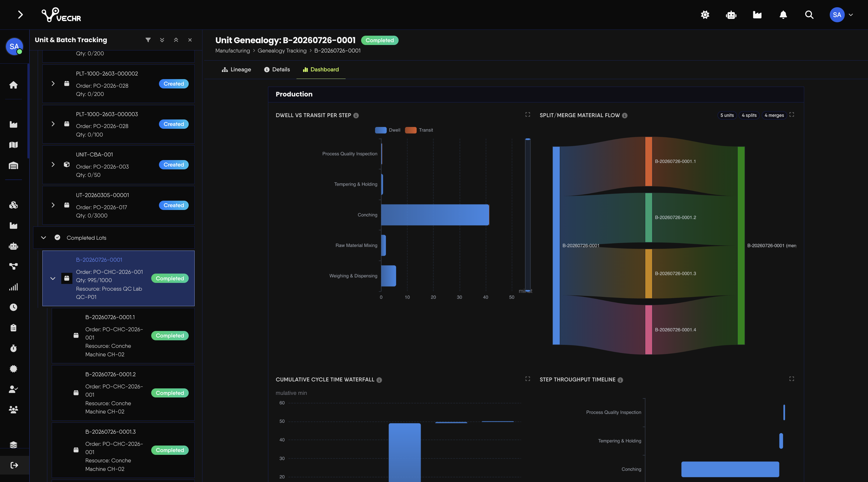This screenshot has width=868, height=482.
Task: Click the vertical zoom slider beside dwell chart
Action: point(528,215)
